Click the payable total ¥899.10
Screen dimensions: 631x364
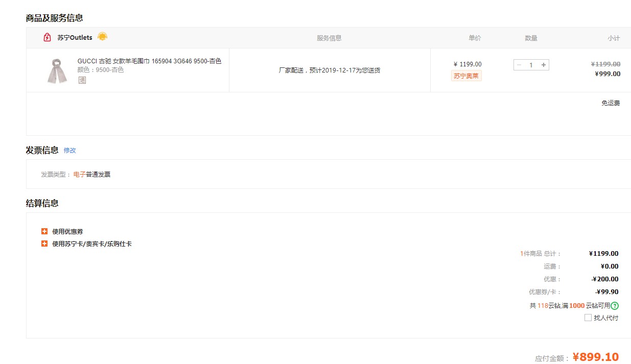596,357
